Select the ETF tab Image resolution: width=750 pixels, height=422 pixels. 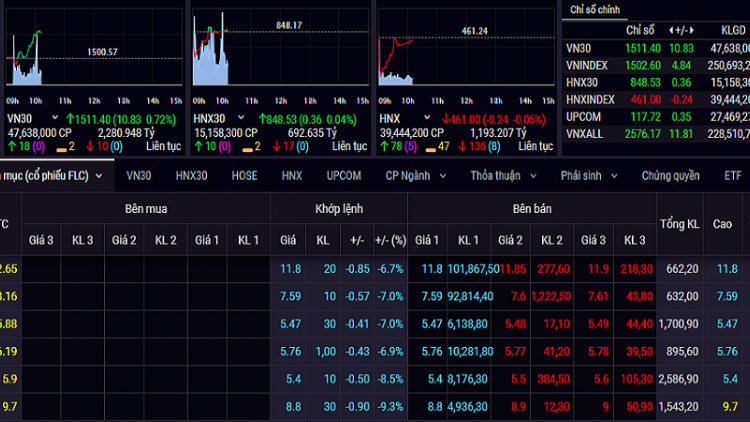[x=733, y=176]
